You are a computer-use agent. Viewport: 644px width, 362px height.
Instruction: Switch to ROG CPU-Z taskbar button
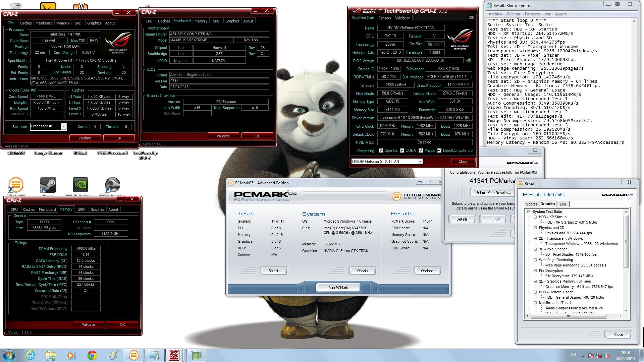point(174,355)
